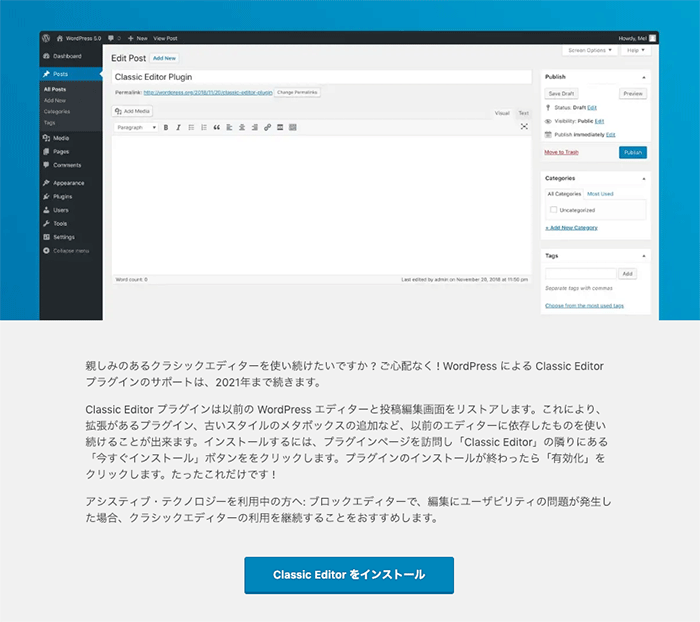Click the Insert link icon
700x622 pixels.
pyautogui.click(x=267, y=128)
